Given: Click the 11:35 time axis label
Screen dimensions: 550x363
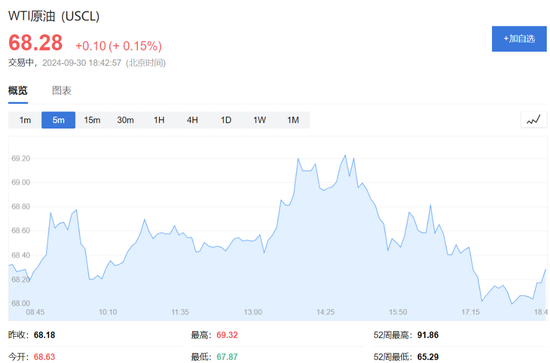Looking at the screenshot, I should point(180,312).
